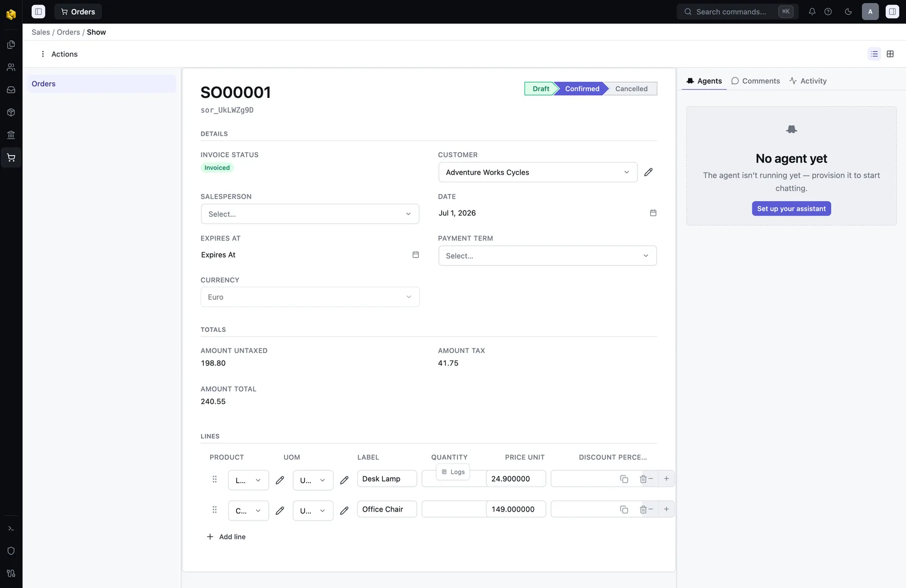Edit the customer with the pencil icon

pyautogui.click(x=648, y=172)
